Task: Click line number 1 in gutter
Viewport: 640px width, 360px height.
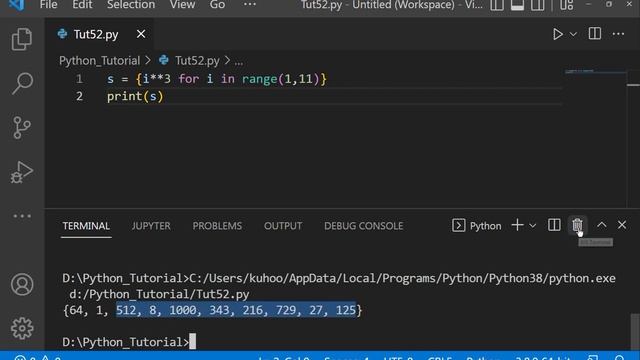Action: pyautogui.click(x=79, y=79)
